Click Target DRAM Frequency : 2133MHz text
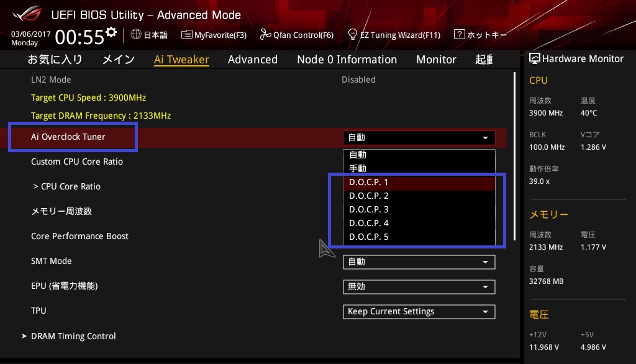 pyautogui.click(x=101, y=116)
